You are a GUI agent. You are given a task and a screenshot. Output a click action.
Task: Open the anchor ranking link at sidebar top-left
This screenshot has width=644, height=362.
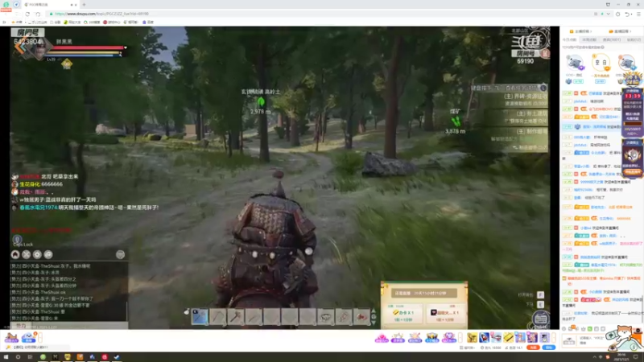click(579, 31)
